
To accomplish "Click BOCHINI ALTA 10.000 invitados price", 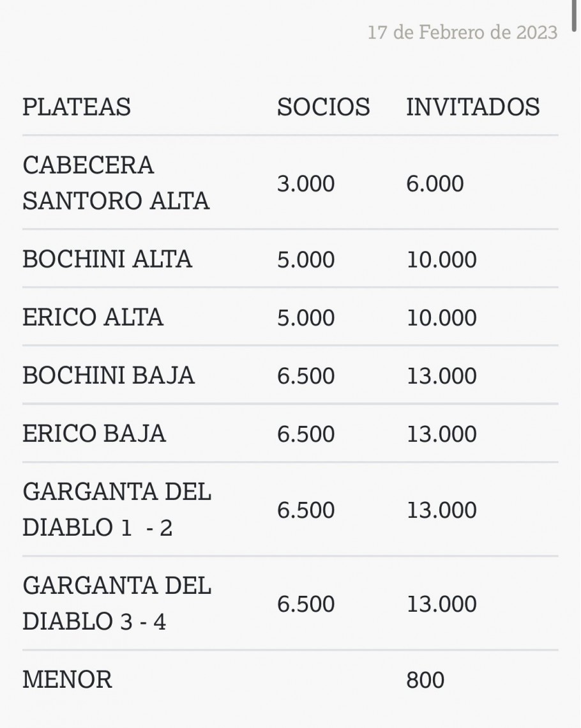I will coord(441,259).
